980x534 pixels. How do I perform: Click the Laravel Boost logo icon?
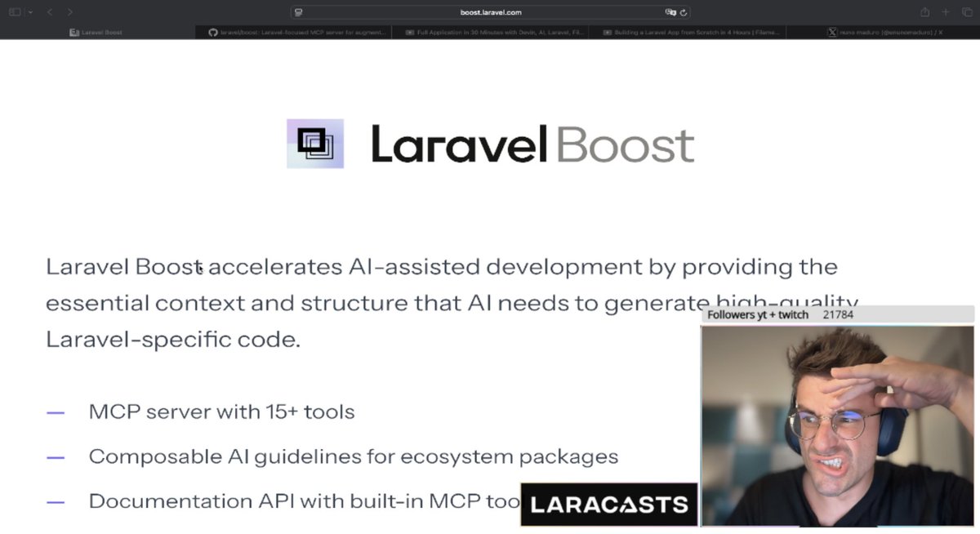[315, 144]
